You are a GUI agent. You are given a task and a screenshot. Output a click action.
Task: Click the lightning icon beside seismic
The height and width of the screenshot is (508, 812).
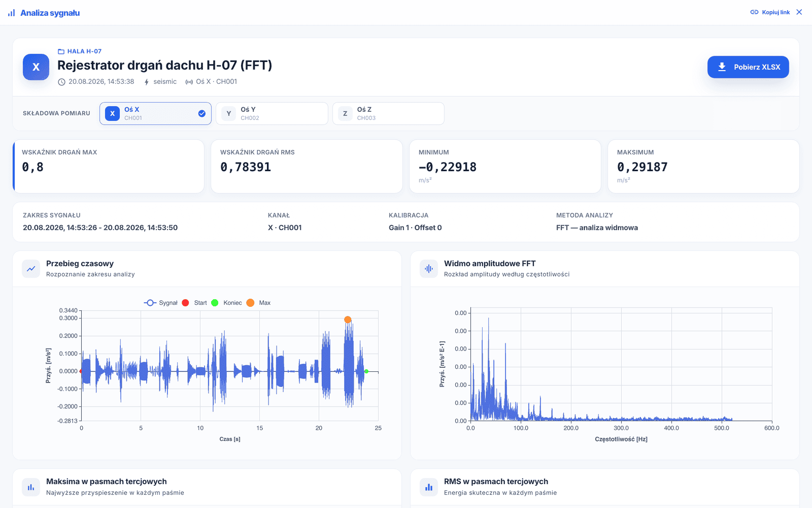click(147, 82)
